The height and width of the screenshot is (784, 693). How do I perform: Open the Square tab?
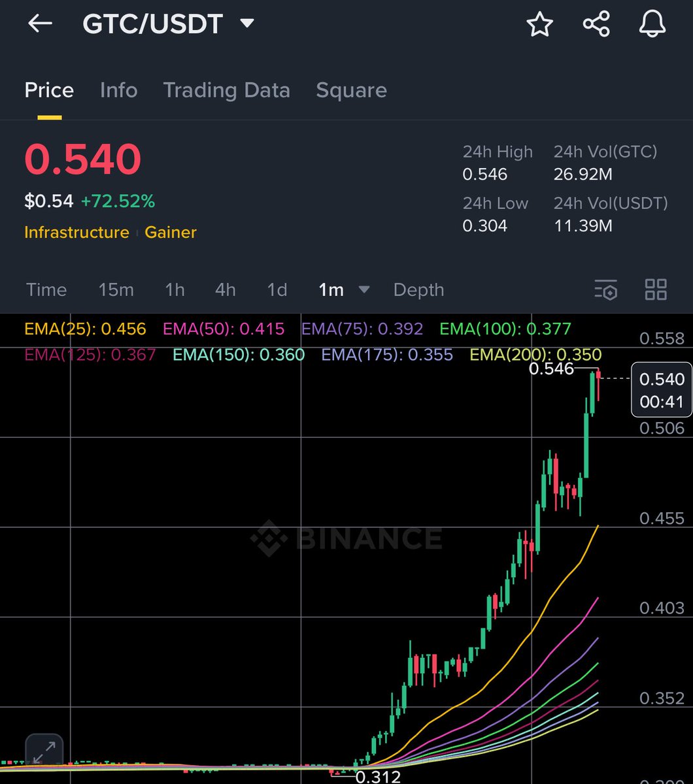pyautogui.click(x=351, y=90)
